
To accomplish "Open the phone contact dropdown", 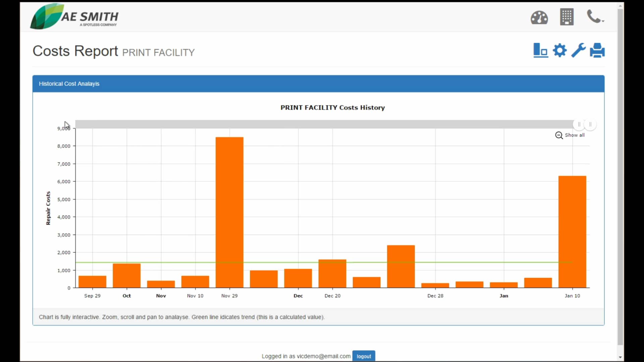I will coord(595,17).
